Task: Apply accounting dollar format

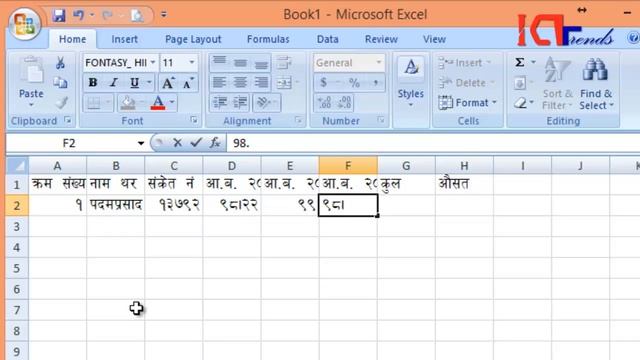Action: (x=324, y=83)
